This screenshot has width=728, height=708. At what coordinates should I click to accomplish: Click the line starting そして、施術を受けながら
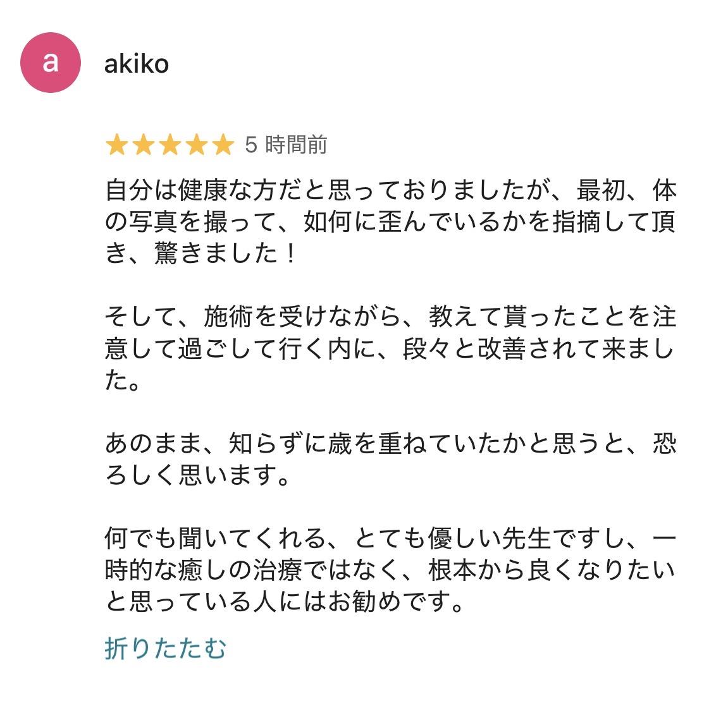pyautogui.click(x=390, y=317)
